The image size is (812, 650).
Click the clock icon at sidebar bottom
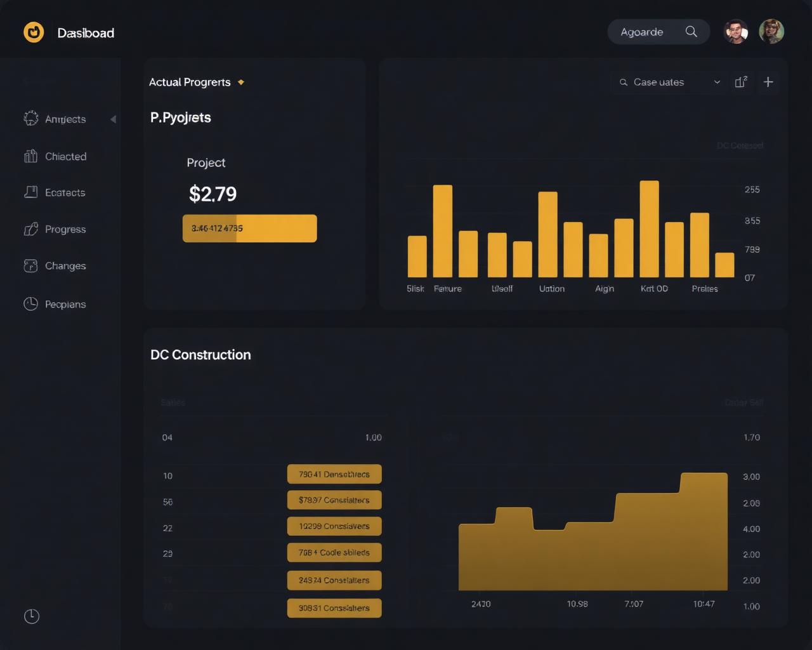[x=32, y=616]
